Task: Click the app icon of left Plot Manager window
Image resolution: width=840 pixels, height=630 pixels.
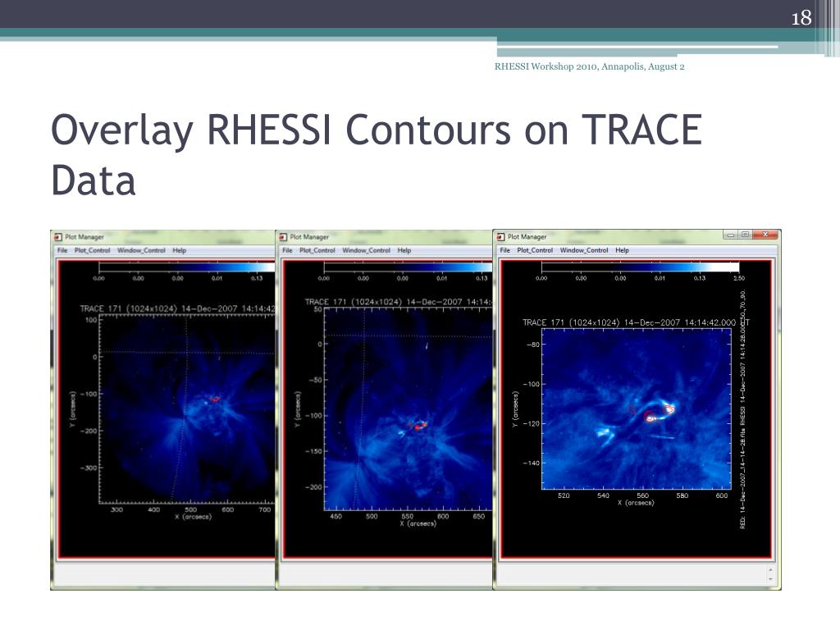Action: point(58,237)
